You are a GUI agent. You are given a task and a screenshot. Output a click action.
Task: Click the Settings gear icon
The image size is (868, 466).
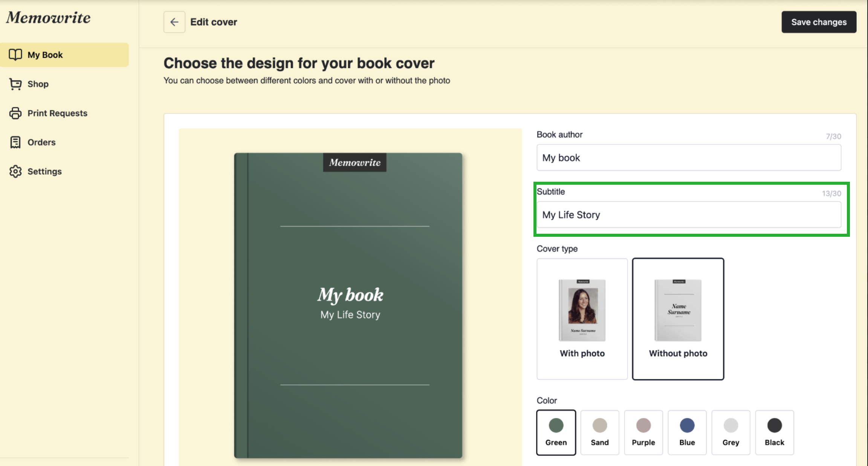pyautogui.click(x=15, y=171)
